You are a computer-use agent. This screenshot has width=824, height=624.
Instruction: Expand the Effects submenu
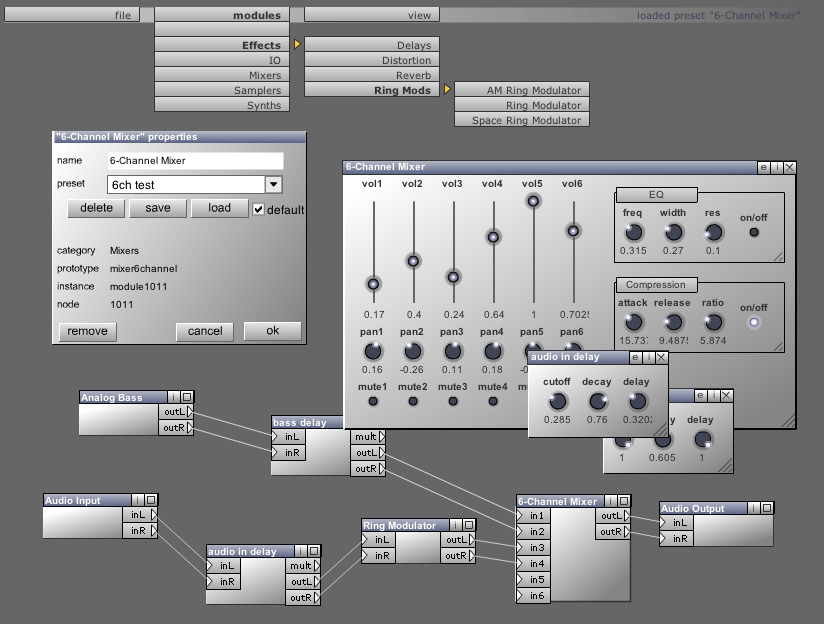click(222, 45)
